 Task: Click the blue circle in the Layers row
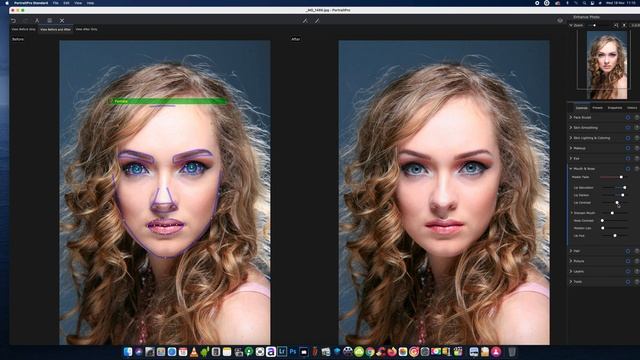tap(628, 271)
